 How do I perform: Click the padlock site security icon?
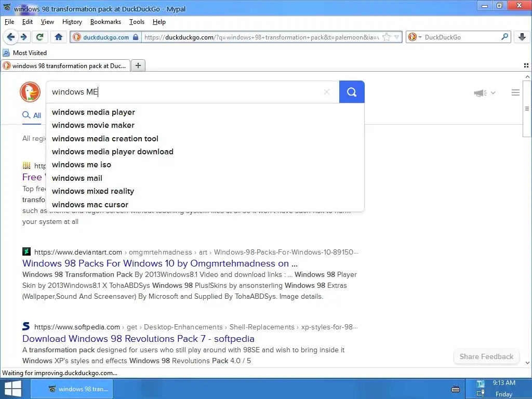pyautogui.click(x=136, y=37)
